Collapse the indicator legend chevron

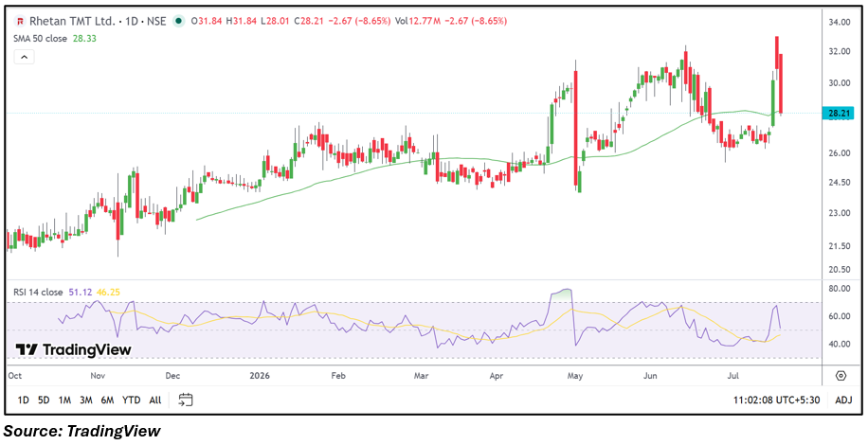point(25,57)
